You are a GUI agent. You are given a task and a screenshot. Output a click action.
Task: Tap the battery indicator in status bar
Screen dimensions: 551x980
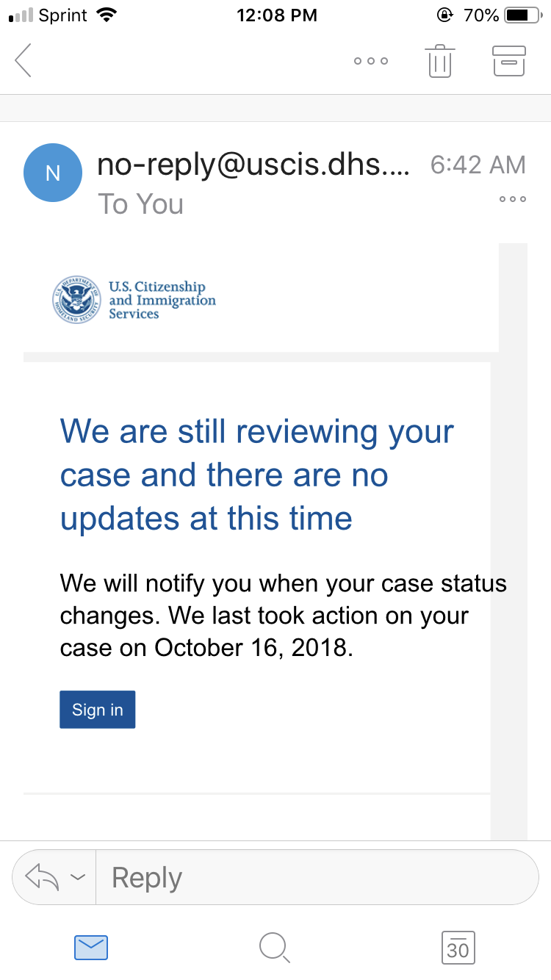click(x=522, y=15)
